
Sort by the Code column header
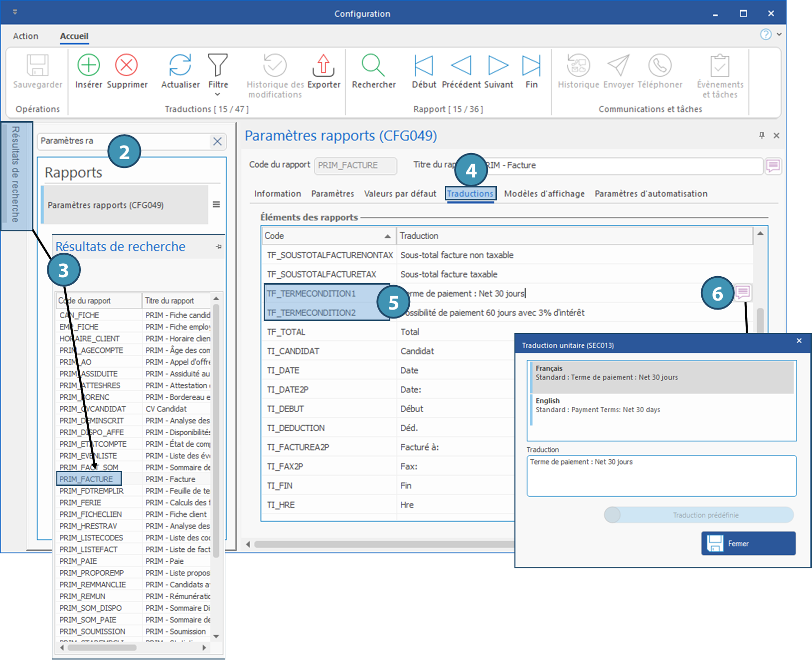328,236
